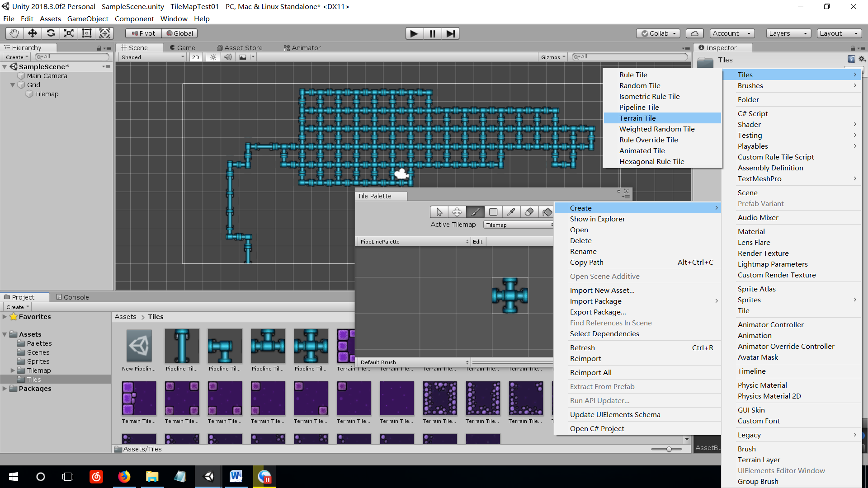Screen dimensions: 868x488
Task: Choose the tile palette eyedropper picker tool
Action: click(511, 212)
